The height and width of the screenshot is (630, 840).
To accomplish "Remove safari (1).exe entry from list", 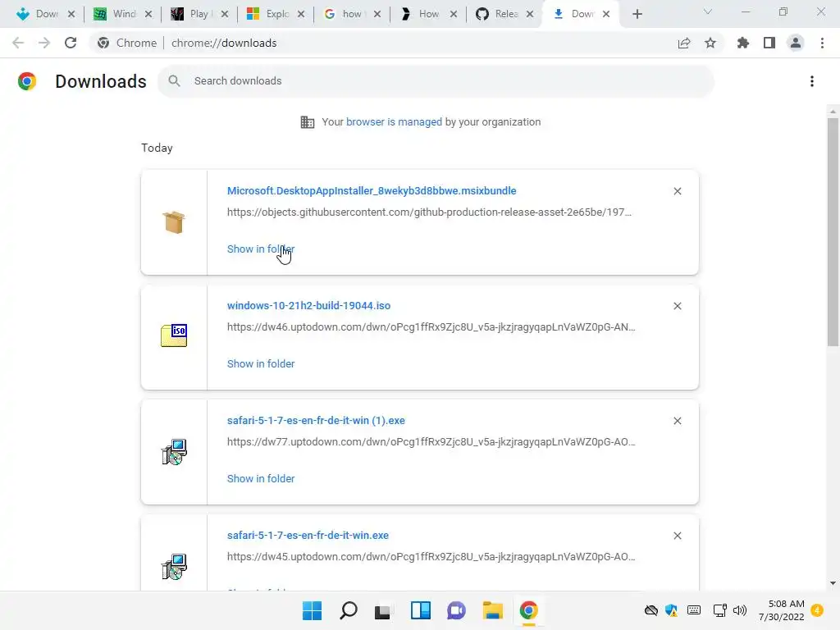I will point(677,421).
